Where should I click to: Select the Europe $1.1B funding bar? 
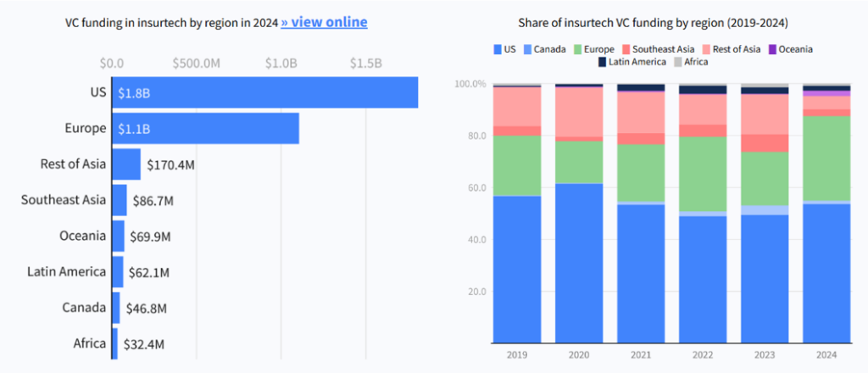(x=205, y=128)
